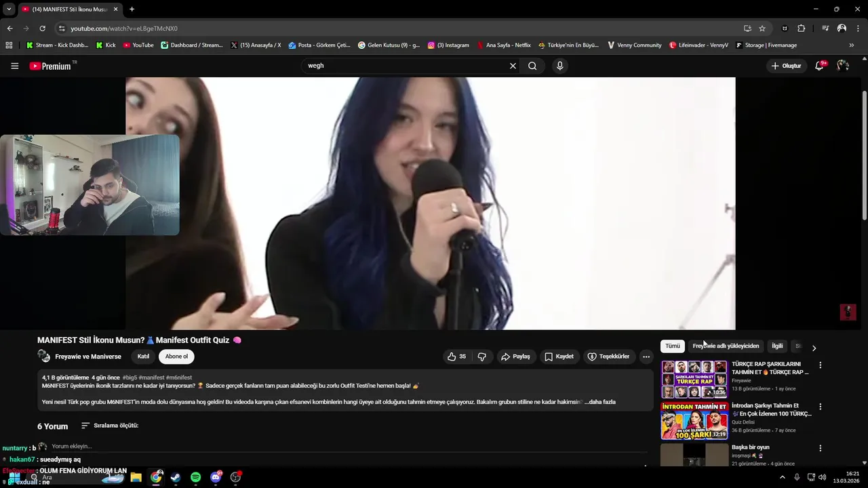
Task: Open YouTube notifications bell
Action: pos(819,66)
